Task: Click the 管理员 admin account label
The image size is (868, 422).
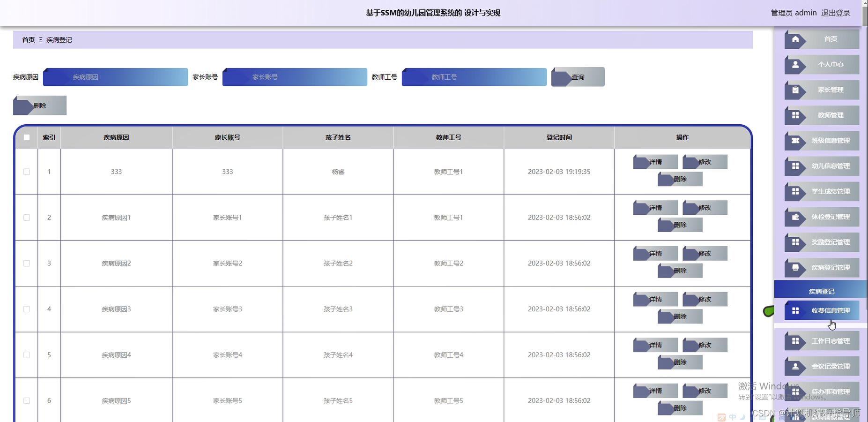Action: click(x=794, y=13)
